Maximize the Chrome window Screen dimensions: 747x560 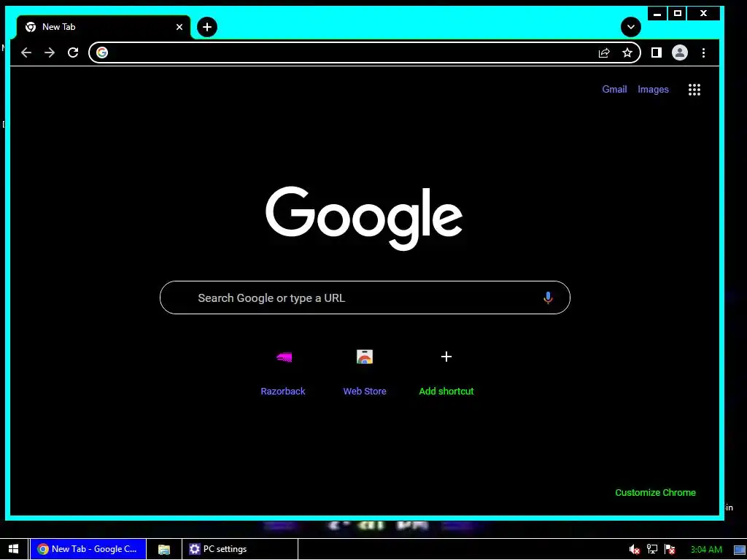(678, 13)
